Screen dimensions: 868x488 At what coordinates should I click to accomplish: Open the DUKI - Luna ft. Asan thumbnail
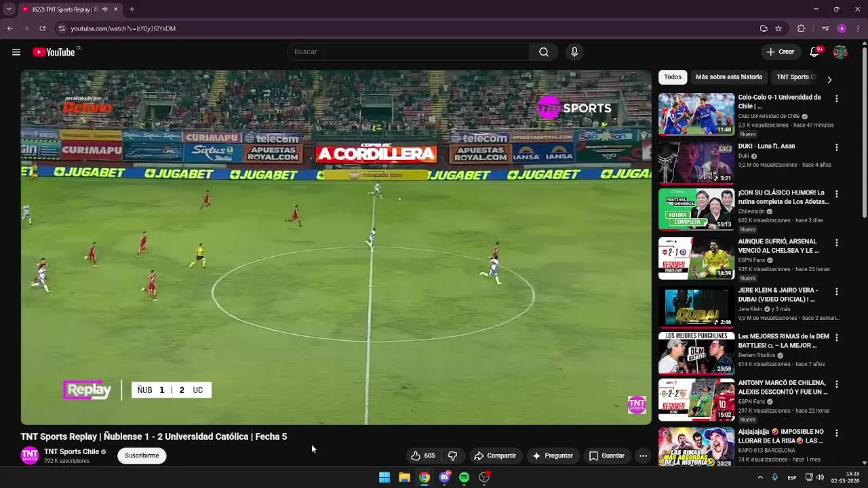click(696, 163)
